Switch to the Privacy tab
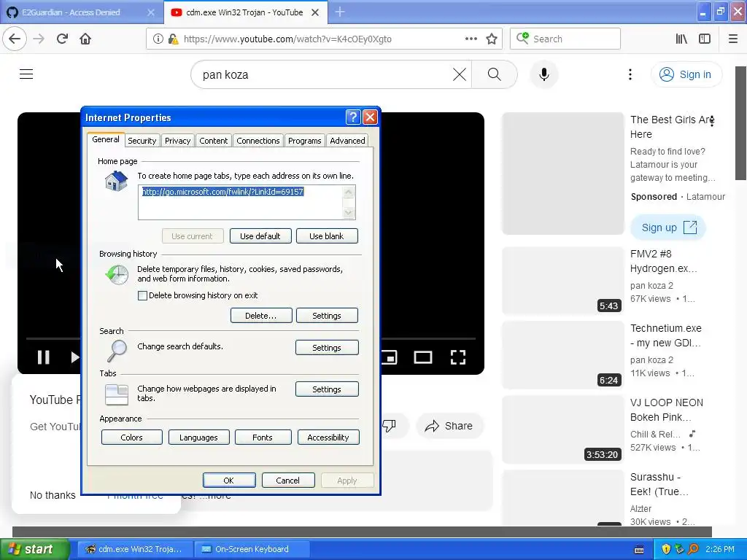Screen dimensions: 747x560 pyautogui.click(x=178, y=141)
